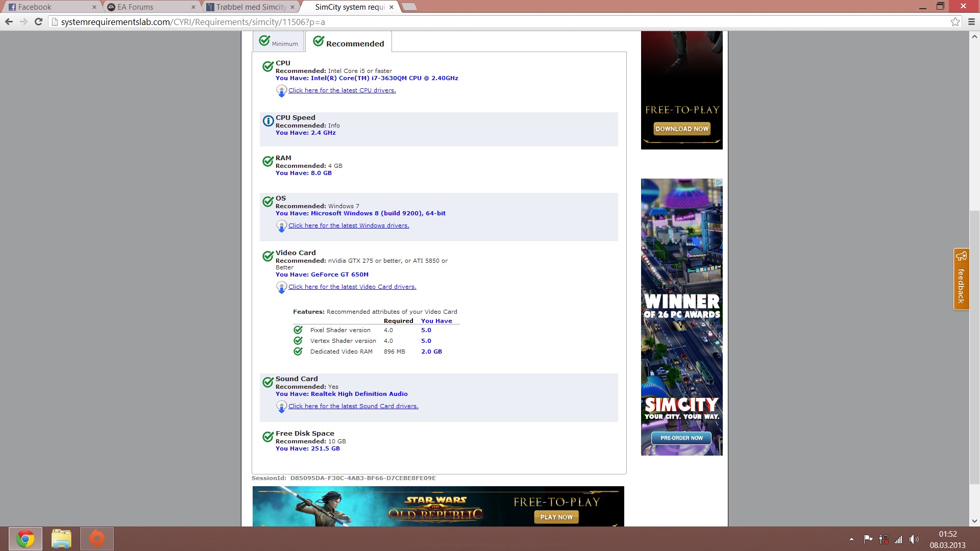Open File Explorer from the taskbar

pyautogui.click(x=61, y=539)
